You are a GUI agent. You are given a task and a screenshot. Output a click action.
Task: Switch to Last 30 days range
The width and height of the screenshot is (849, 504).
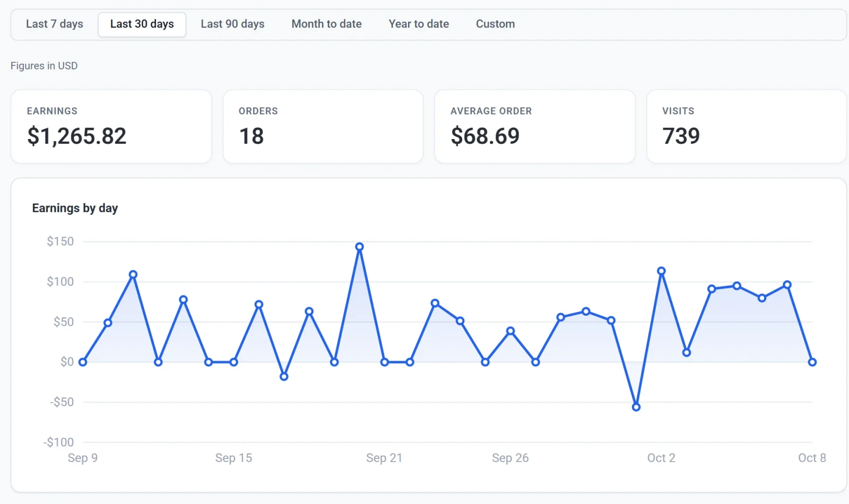coord(142,24)
